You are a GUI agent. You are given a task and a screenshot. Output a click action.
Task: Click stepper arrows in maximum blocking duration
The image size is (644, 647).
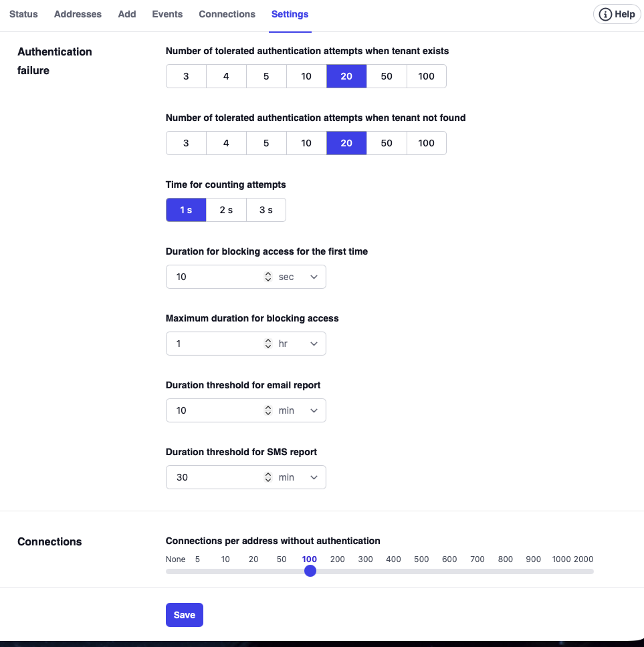268,344
